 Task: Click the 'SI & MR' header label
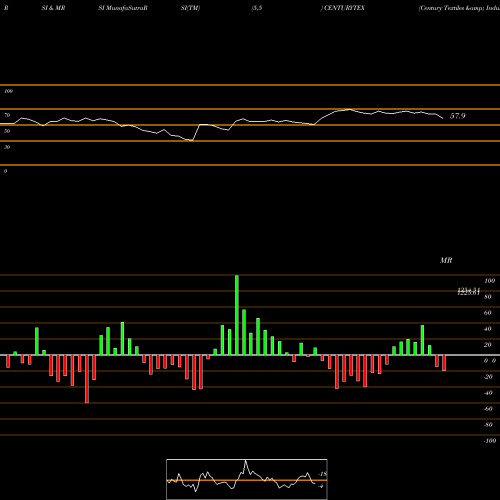[53, 8]
